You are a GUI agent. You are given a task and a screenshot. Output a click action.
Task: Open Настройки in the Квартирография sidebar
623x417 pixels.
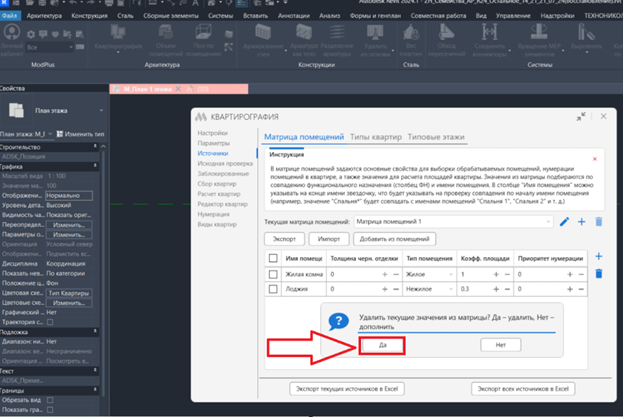(x=213, y=133)
